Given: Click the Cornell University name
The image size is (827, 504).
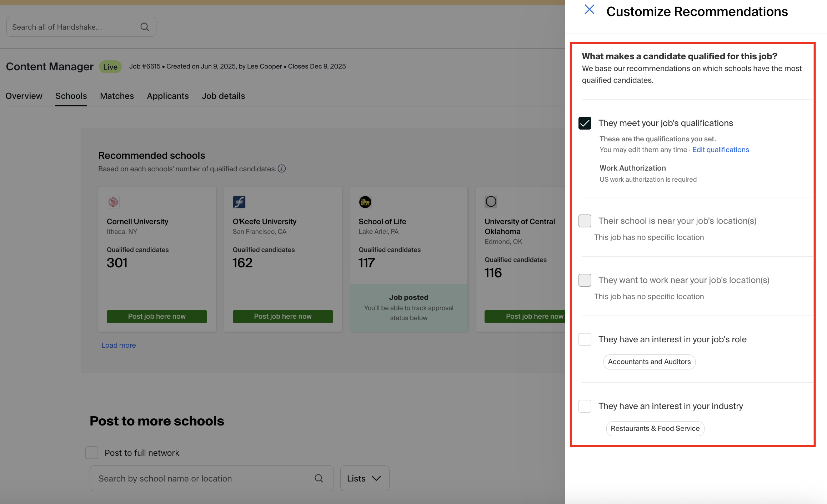Looking at the screenshot, I should [x=137, y=222].
